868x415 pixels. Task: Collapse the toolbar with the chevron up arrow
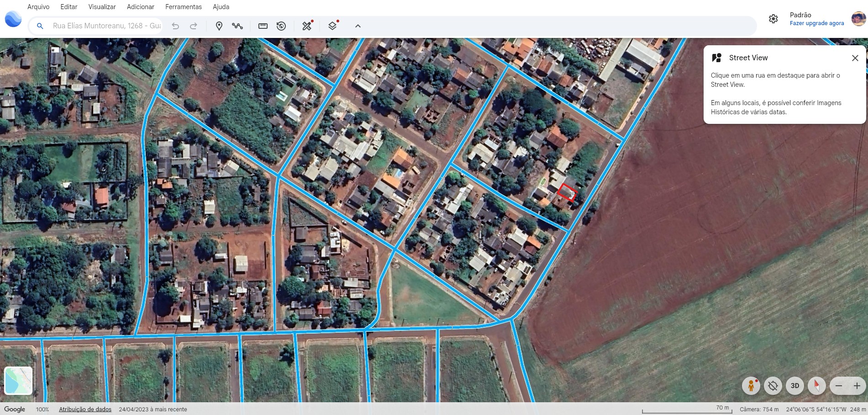click(x=358, y=26)
